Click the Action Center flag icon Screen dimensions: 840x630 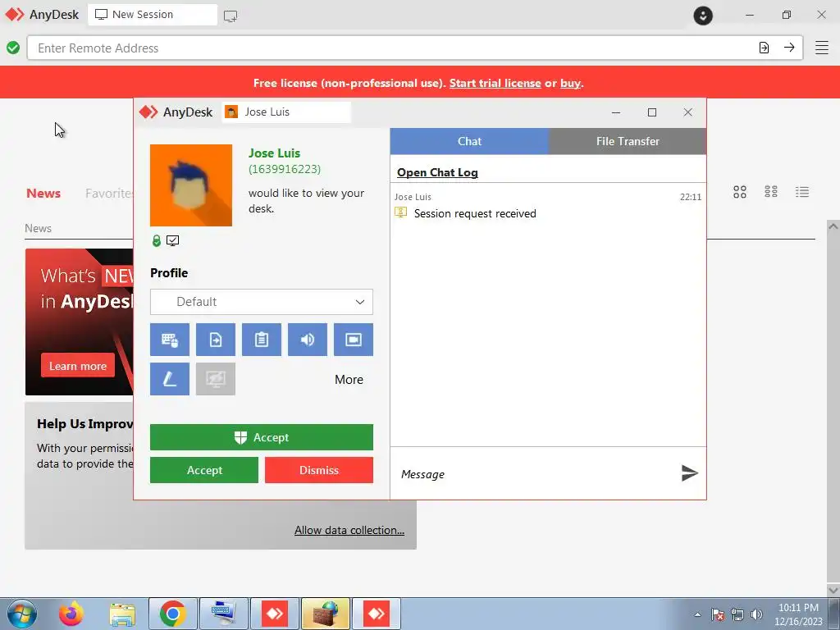click(718, 614)
